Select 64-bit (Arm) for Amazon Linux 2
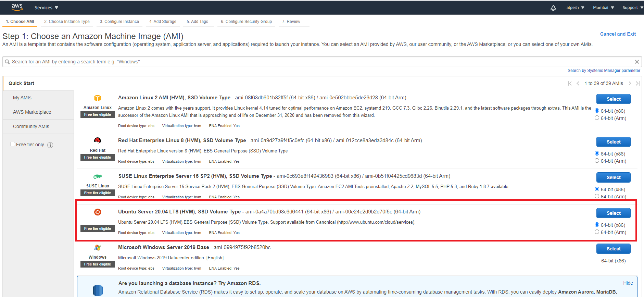644x297 pixels. [x=597, y=118]
